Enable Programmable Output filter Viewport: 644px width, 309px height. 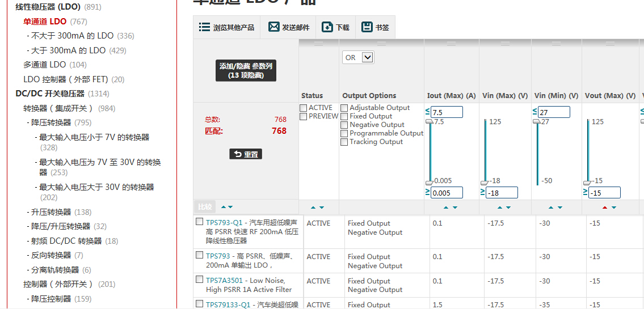tap(344, 133)
